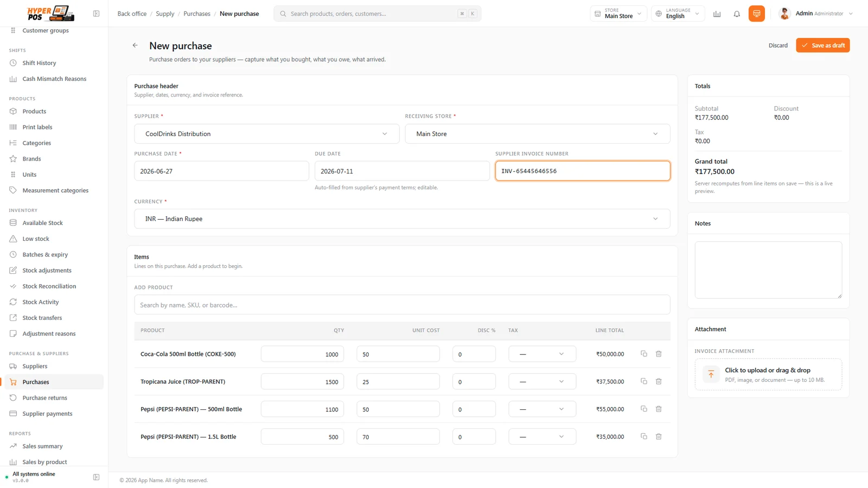Open Available Stock in the sidebar
Screen dimensions: 868x488
click(42, 223)
